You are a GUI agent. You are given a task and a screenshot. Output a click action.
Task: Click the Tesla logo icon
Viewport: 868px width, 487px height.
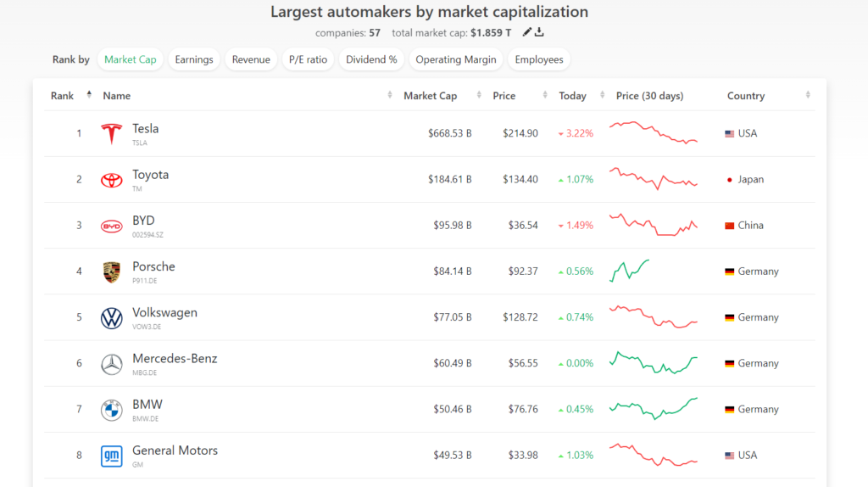pyautogui.click(x=111, y=134)
